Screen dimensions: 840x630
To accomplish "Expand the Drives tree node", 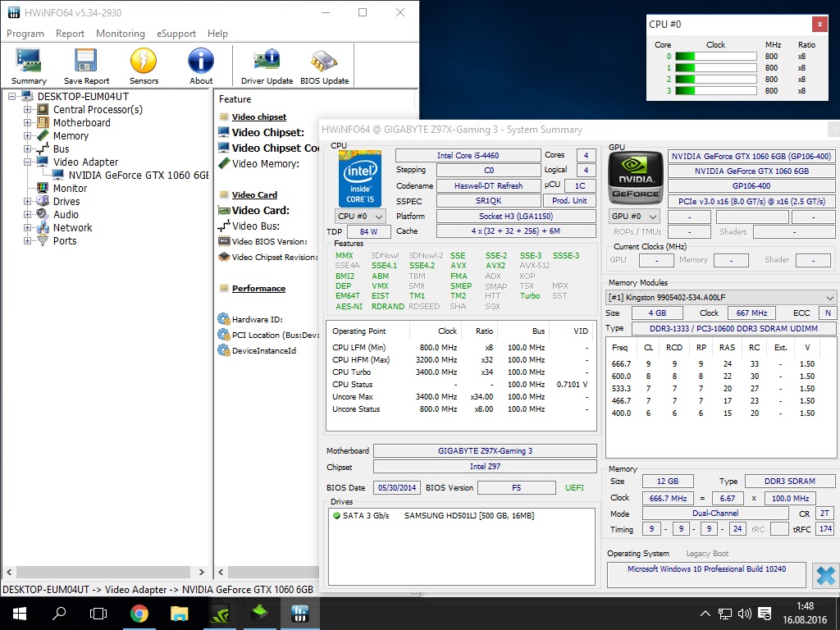I will coord(29,201).
